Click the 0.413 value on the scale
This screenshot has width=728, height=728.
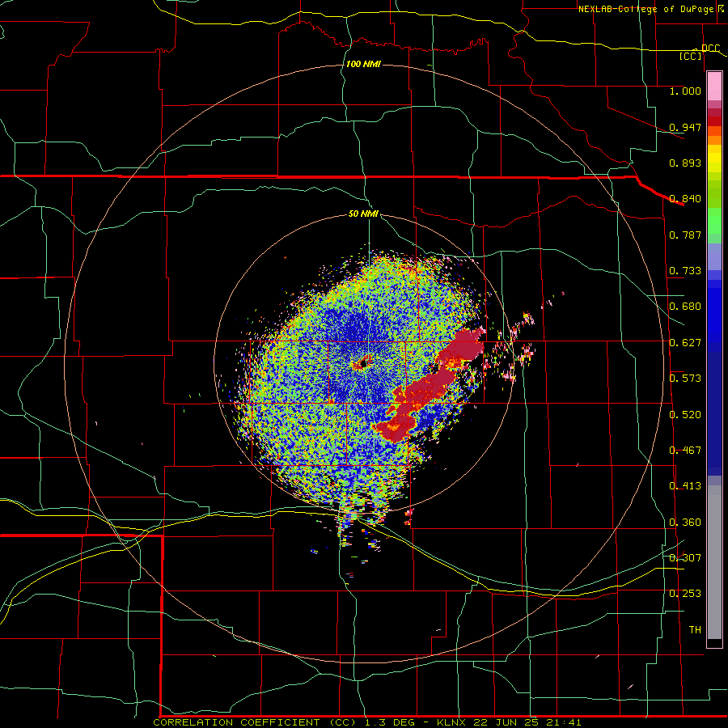(685, 486)
